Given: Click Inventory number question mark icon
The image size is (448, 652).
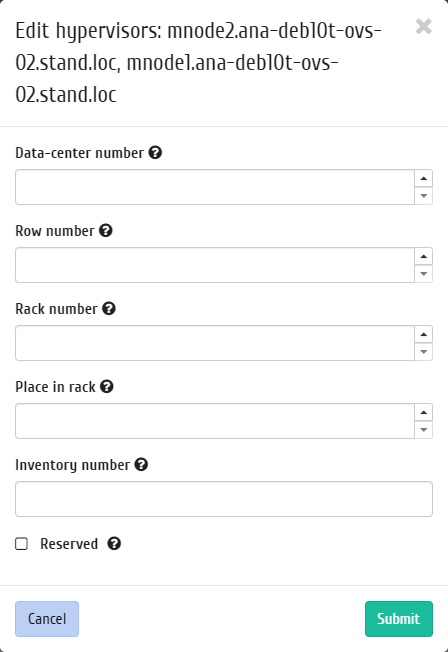Looking at the screenshot, I should point(141,464).
